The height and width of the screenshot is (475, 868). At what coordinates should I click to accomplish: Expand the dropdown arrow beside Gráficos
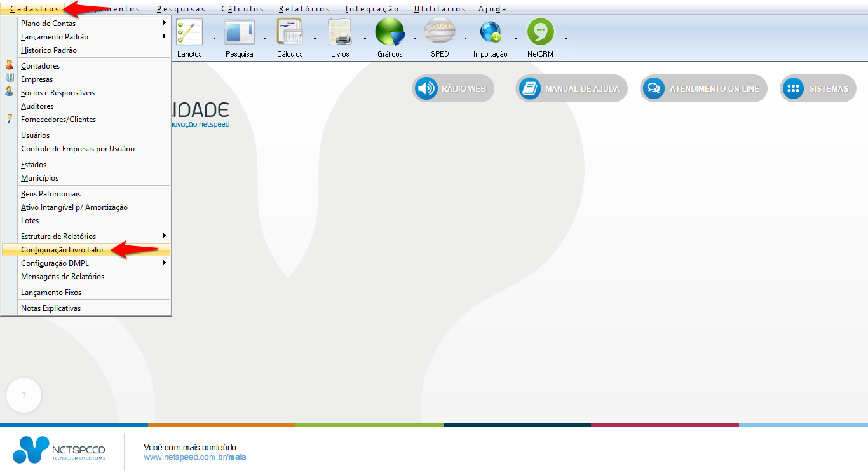coord(415,38)
